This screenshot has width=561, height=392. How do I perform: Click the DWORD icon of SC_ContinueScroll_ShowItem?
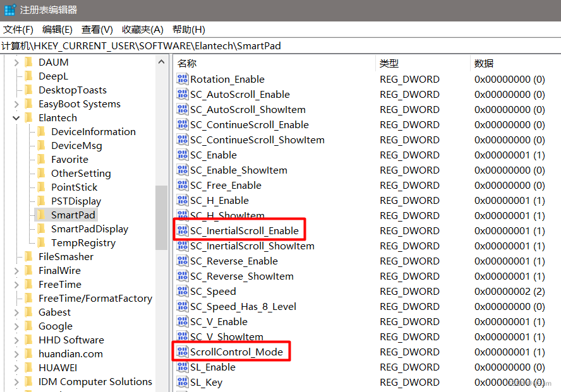coord(183,140)
